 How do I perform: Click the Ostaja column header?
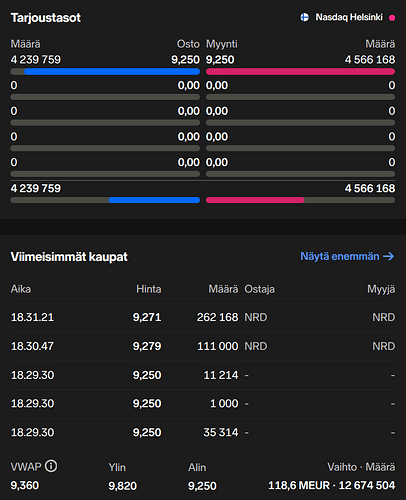(x=259, y=289)
